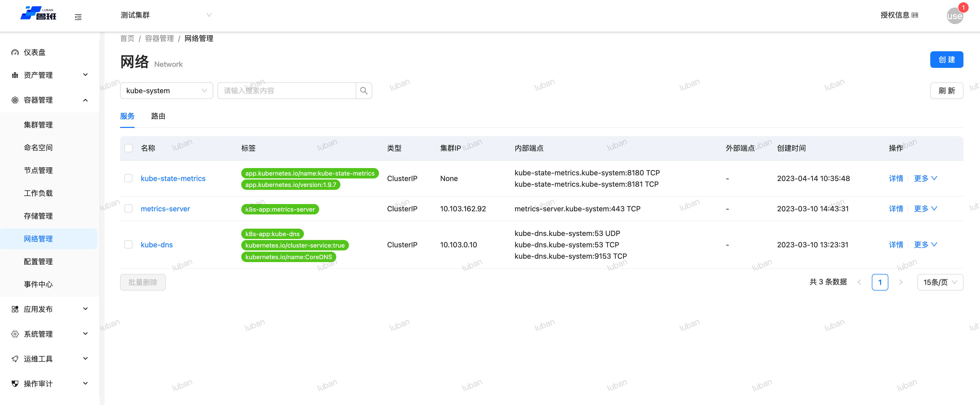This screenshot has width=980, height=405.
Task: Open the kube-dns service link
Action: pyautogui.click(x=156, y=245)
